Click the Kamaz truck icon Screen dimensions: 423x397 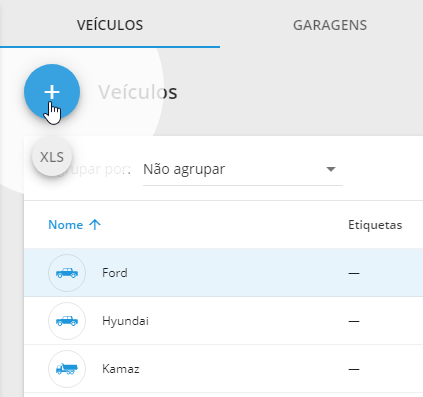click(67, 369)
